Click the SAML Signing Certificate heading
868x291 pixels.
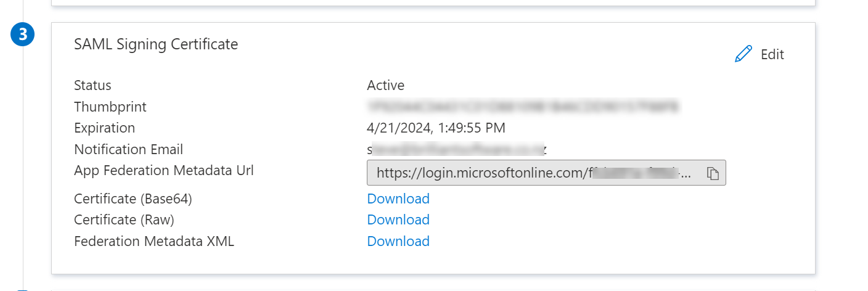(x=156, y=44)
